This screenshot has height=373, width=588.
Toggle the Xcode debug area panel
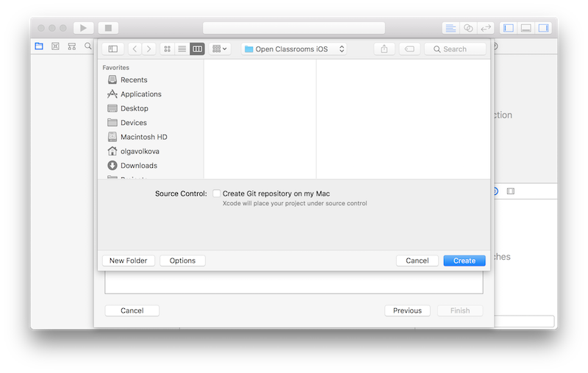tap(526, 28)
